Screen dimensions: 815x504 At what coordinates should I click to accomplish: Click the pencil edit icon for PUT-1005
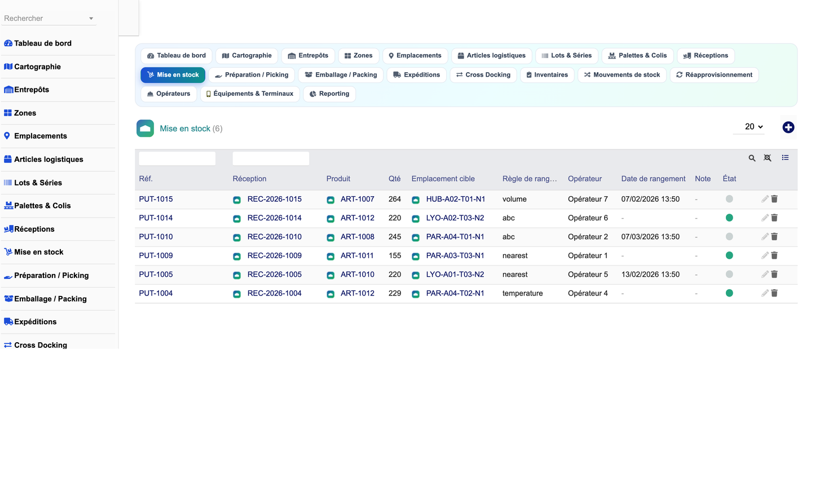click(x=765, y=275)
